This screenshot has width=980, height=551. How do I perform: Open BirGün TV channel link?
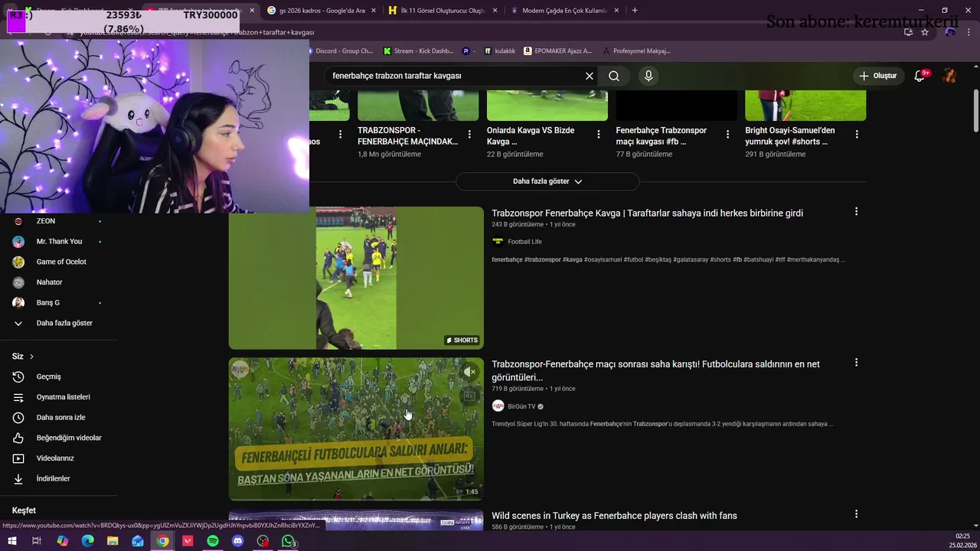[x=521, y=406]
